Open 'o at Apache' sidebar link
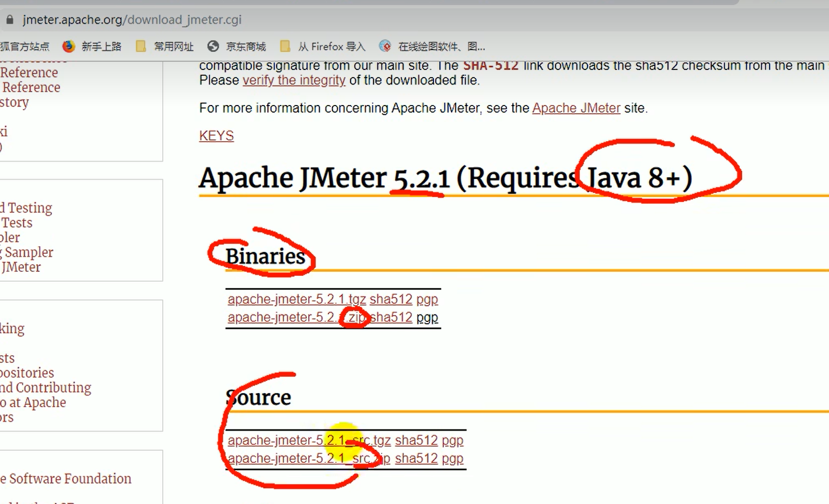Viewport: 829px width, 504px height. tap(33, 402)
